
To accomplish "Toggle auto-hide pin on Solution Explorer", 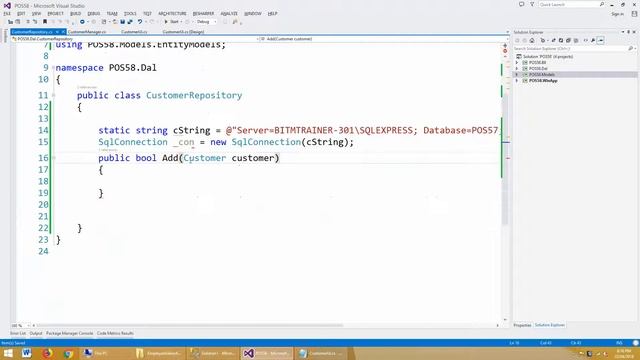I will (629, 32).
